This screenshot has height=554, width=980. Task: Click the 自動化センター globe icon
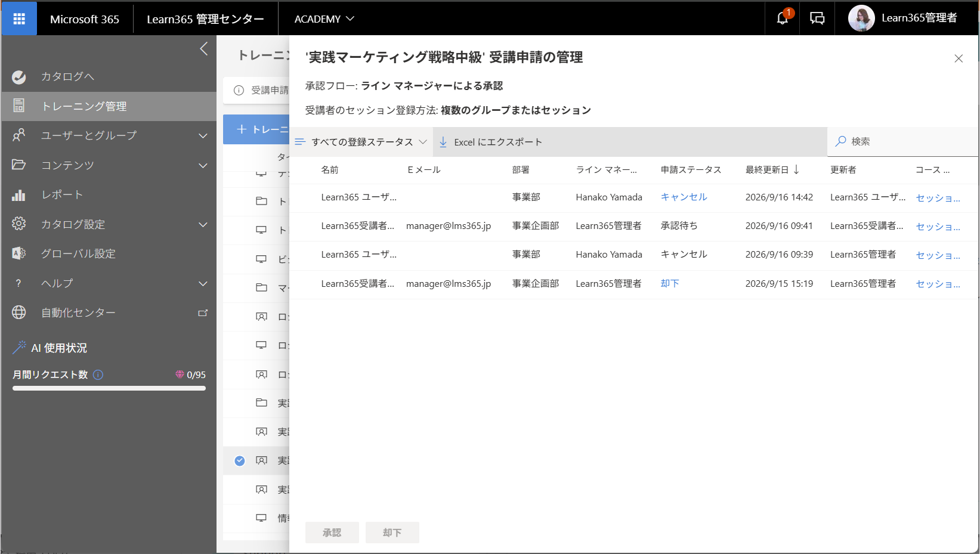(x=19, y=312)
